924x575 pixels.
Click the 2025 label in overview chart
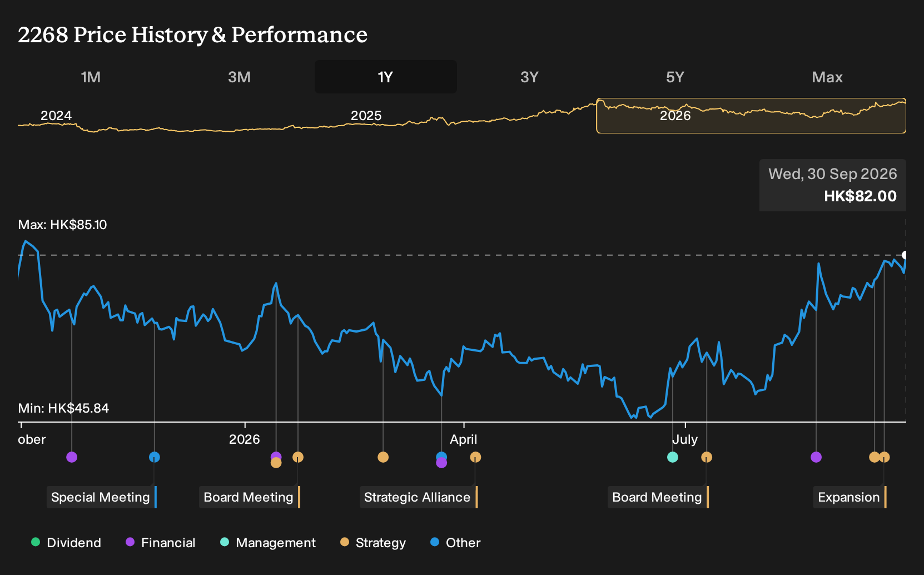pos(366,116)
